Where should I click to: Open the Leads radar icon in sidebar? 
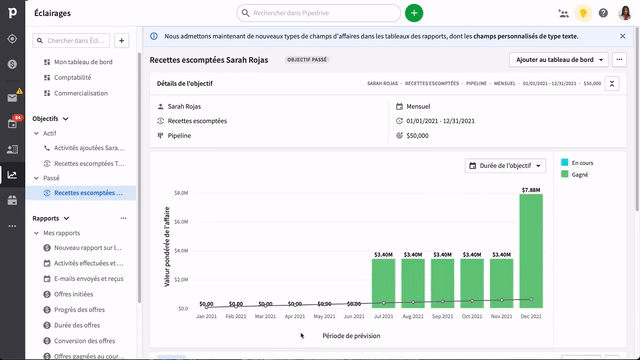[12, 39]
